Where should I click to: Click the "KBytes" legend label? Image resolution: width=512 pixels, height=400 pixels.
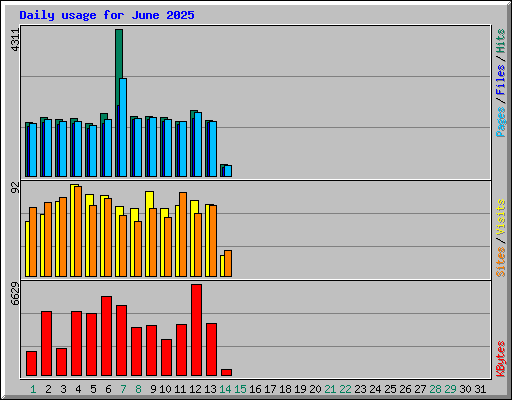coord(500,359)
